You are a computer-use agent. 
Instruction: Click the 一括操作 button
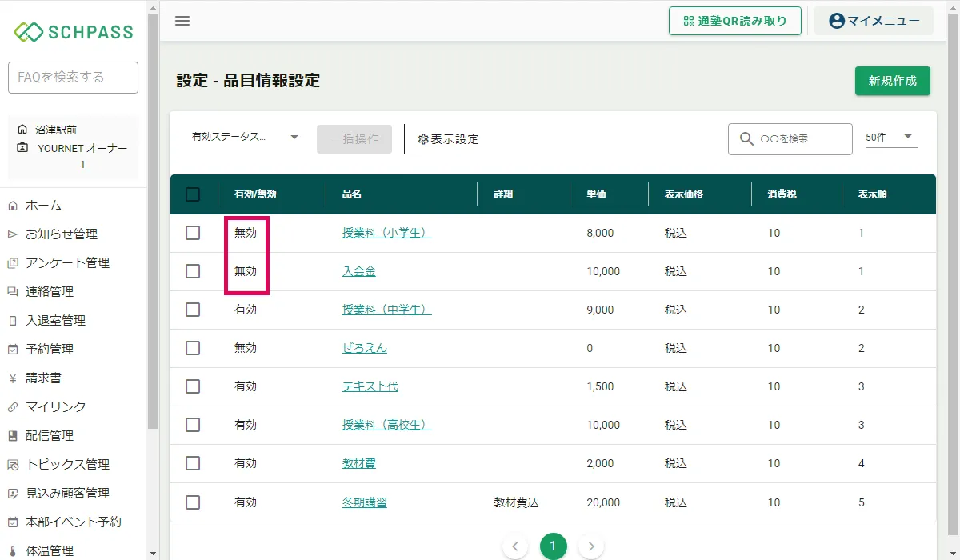point(354,139)
